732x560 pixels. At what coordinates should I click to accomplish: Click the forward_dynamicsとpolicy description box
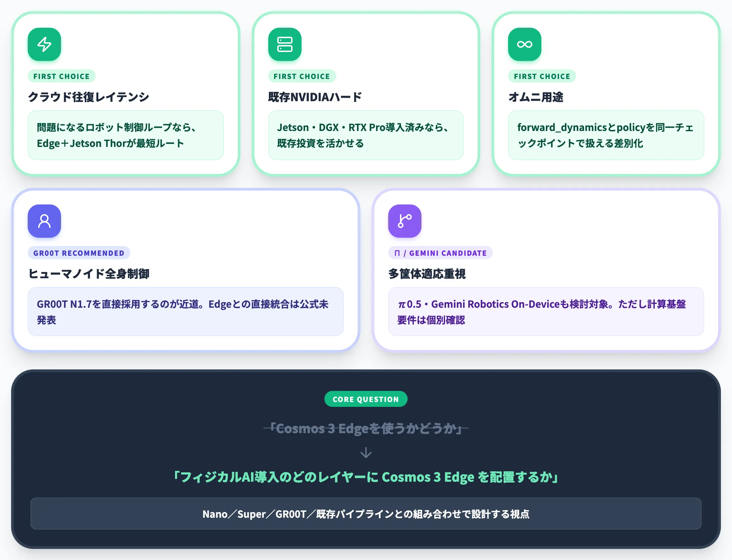(606, 135)
